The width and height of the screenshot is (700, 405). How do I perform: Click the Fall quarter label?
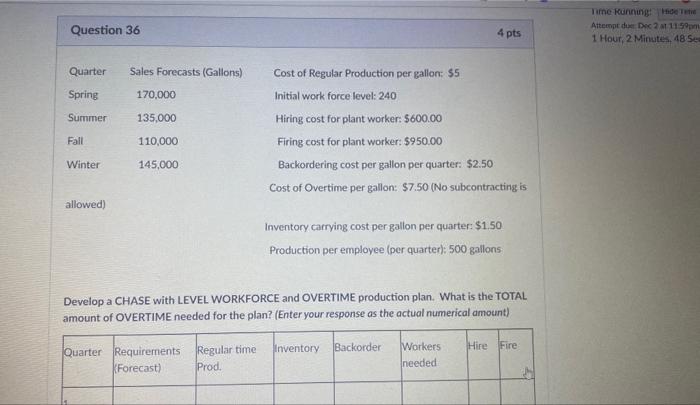[75, 141]
